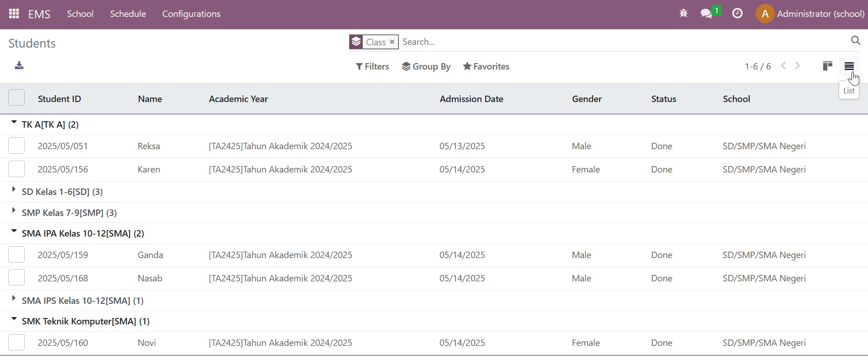Switch to Kanban view
Viewport: 868px width, 361px height.
coord(827,66)
